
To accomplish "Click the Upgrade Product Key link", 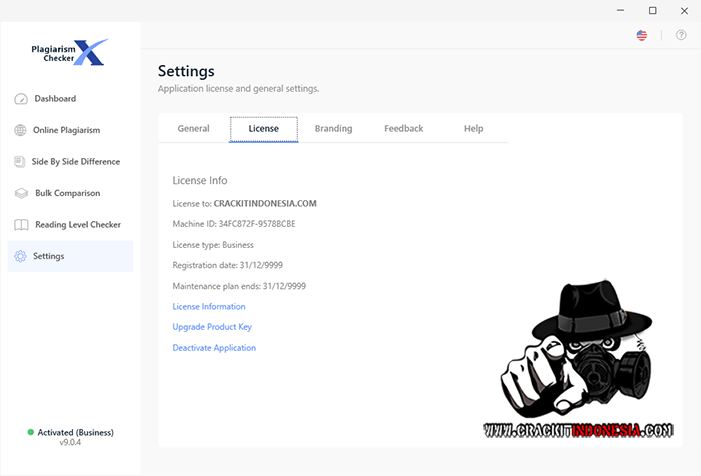I will click(212, 327).
